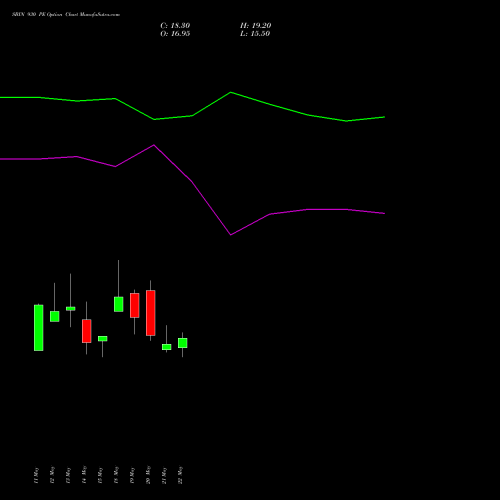Click the 22 May date label
This screenshot has width=500, height=500.
tap(180, 475)
